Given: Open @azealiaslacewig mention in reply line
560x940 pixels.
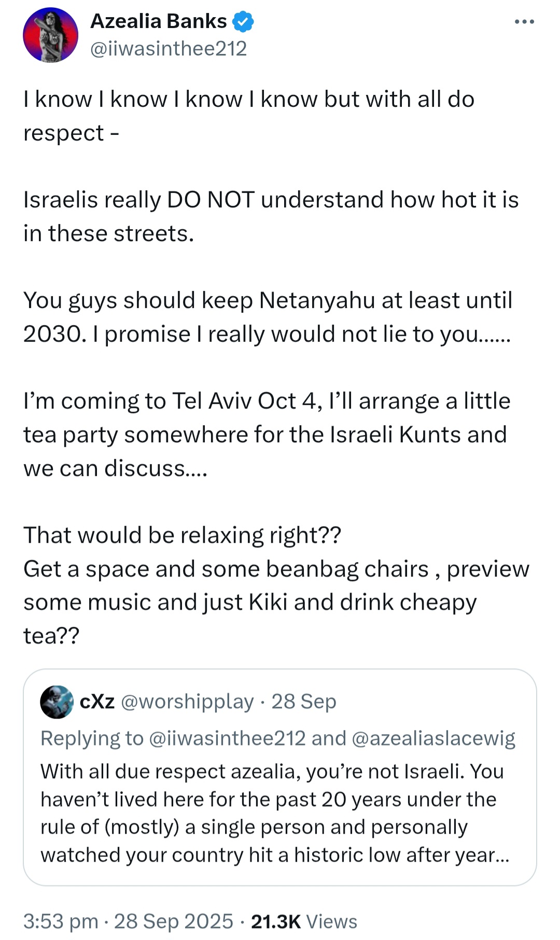Looking at the screenshot, I should pyautogui.click(x=433, y=738).
